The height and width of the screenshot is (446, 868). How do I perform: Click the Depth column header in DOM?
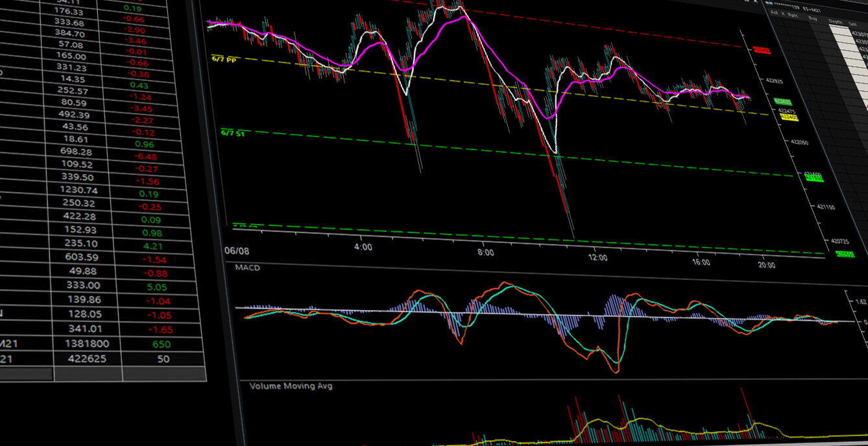(x=836, y=21)
